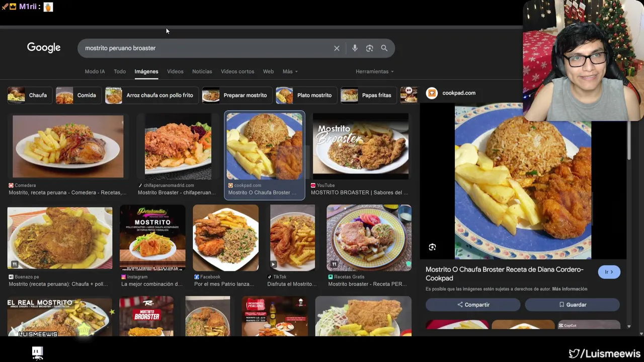
Task: Click Mostrito, receta peruana Comedera title link
Action: pyautogui.click(x=67, y=193)
